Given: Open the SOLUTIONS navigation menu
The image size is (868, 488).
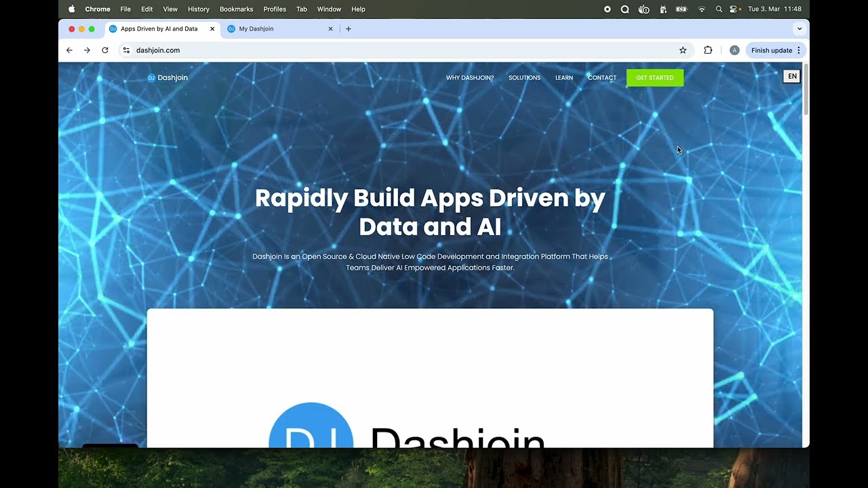Looking at the screenshot, I should 525,78.
